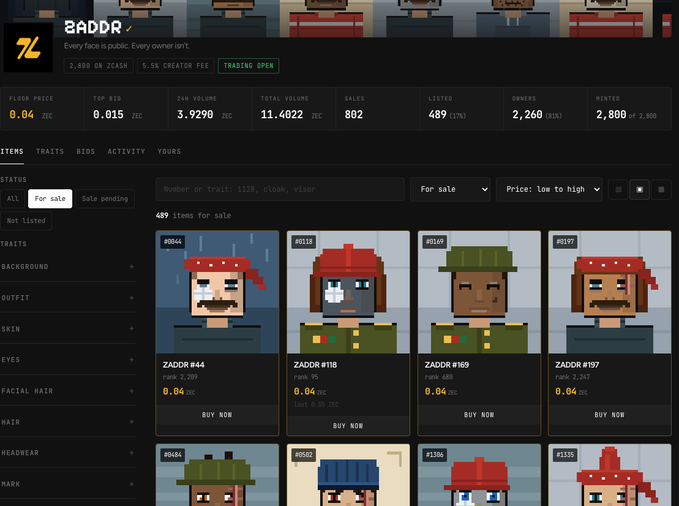The width and height of the screenshot is (679, 506).
Task: Switch to the Yours tab
Action: pos(169,152)
